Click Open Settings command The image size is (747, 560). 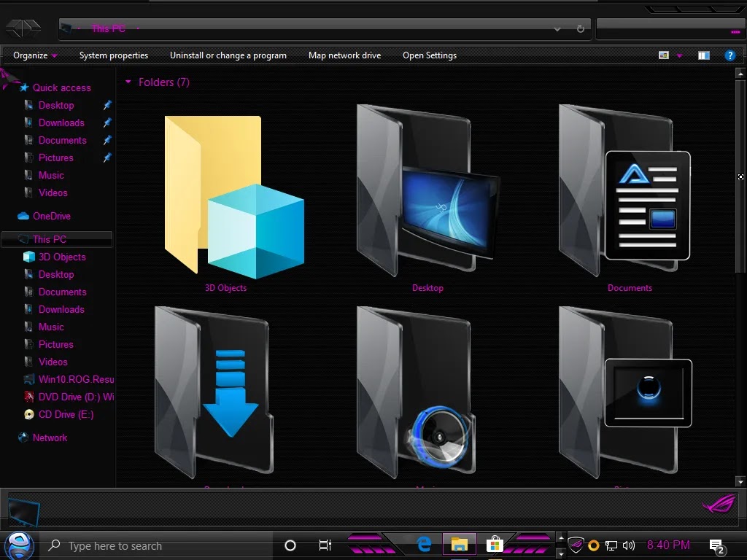[x=430, y=55]
